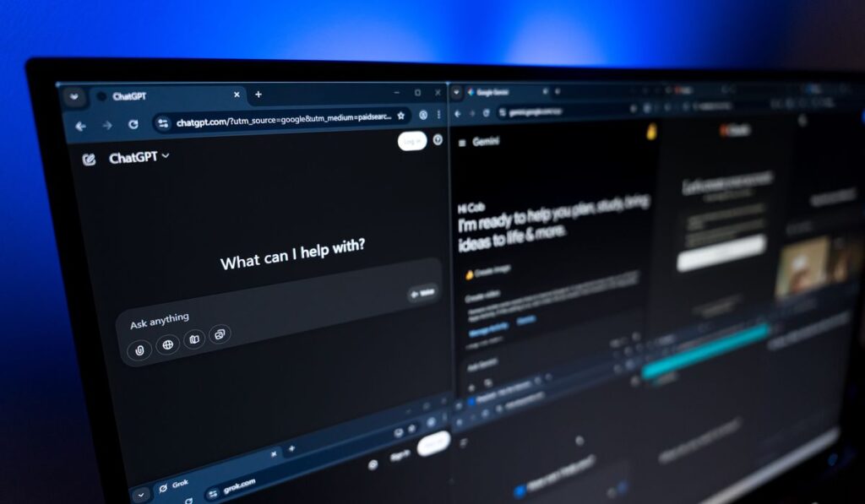This screenshot has height=504, width=865.
Task: Click the stacked images icon in prompt box
Action: click(x=219, y=334)
